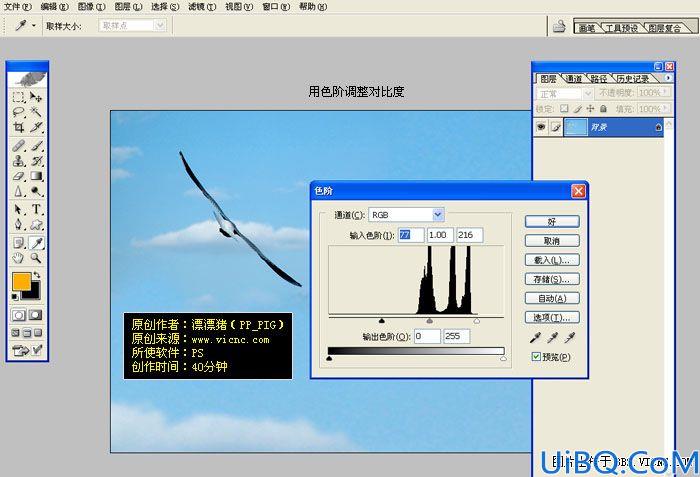Image resolution: width=700 pixels, height=477 pixels.
Task: Click the 取消 button
Action: (x=552, y=241)
